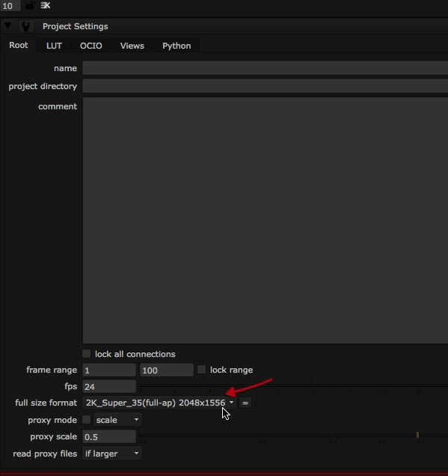This screenshot has height=476, width=448.
Task: Enable the proxy mode checkbox
Action: tap(87, 420)
